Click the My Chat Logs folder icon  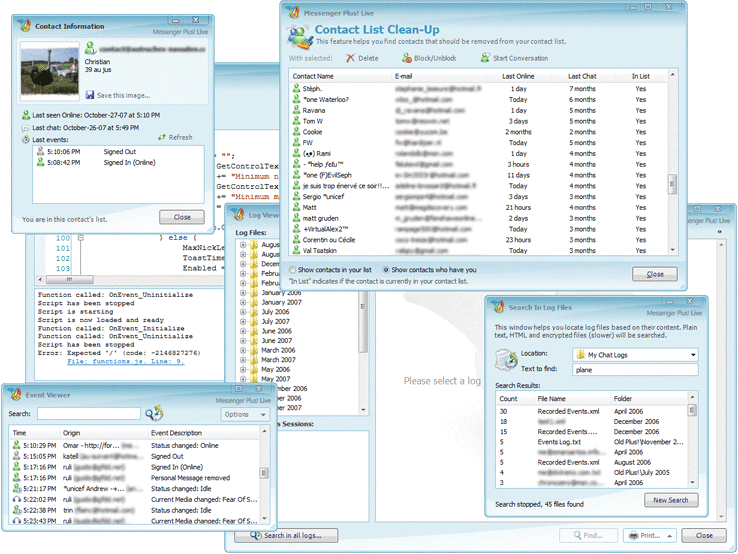(580, 354)
